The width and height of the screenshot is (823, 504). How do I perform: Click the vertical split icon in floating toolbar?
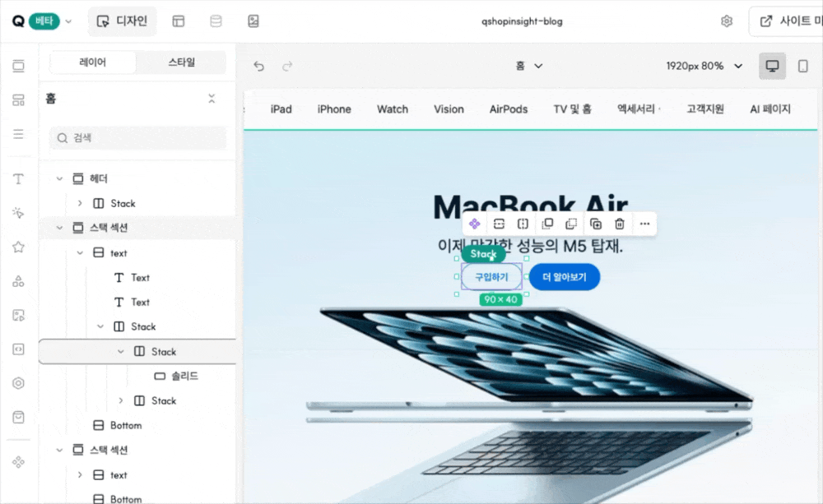point(523,224)
